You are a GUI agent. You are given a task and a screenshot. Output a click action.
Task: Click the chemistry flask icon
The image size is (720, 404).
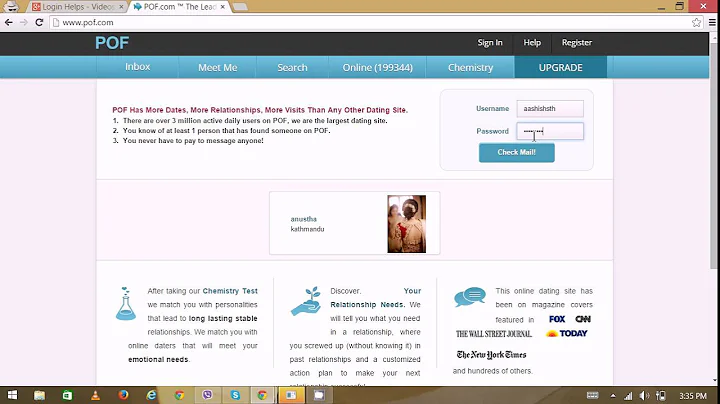pos(125,303)
